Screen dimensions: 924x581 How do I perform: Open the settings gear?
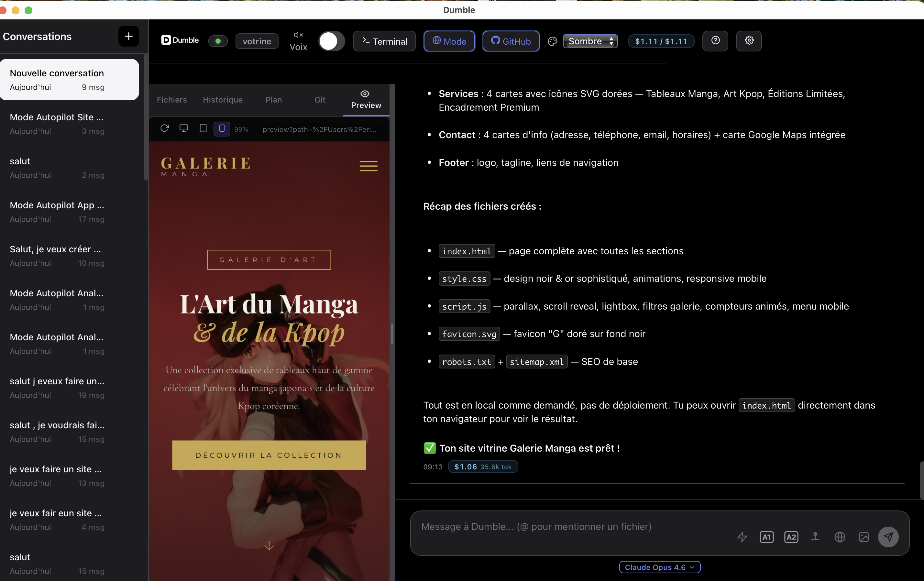point(749,41)
